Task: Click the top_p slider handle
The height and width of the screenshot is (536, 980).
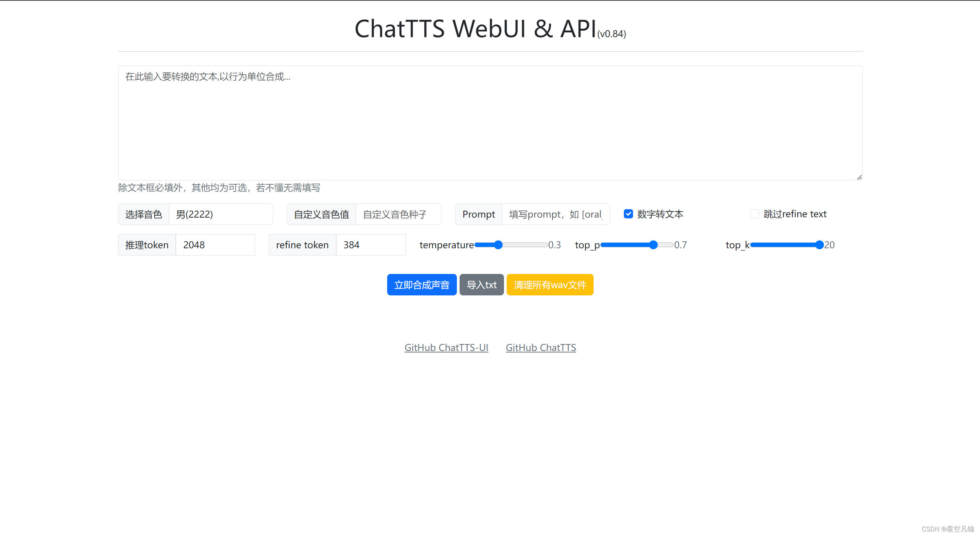Action: click(x=653, y=245)
